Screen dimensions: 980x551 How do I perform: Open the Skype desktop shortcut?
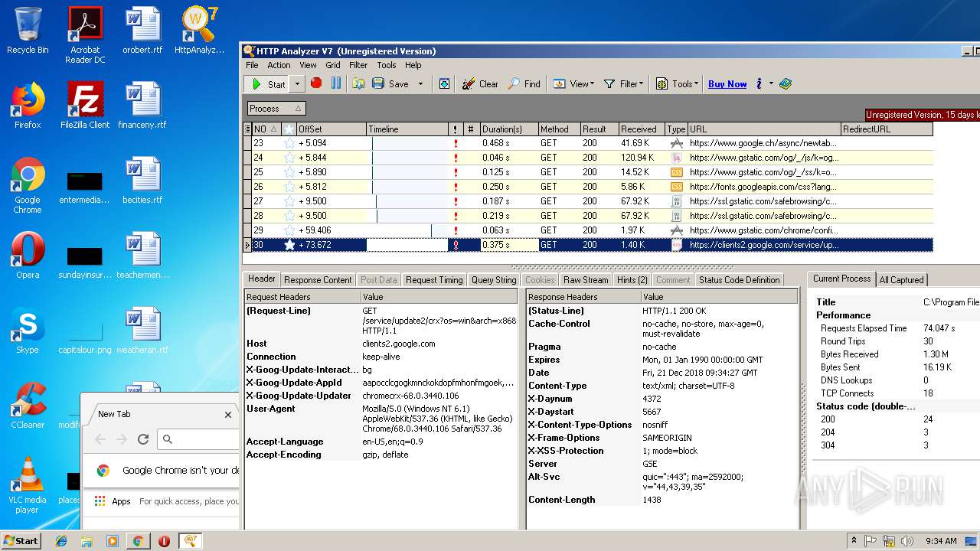coord(28,331)
